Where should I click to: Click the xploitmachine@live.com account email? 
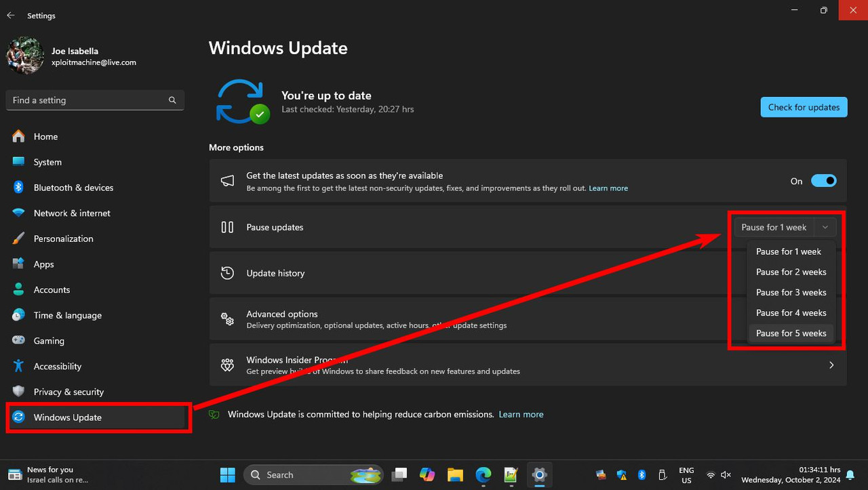[94, 62]
